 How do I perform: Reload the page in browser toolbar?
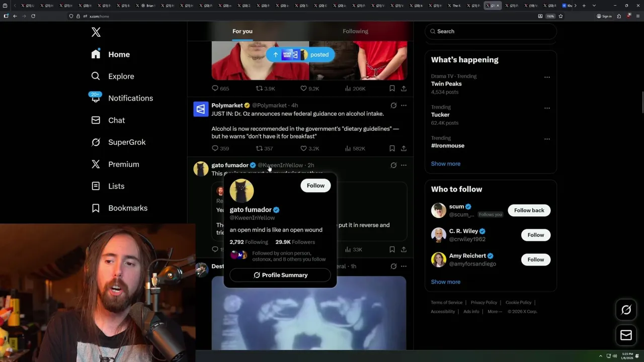tap(33, 16)
